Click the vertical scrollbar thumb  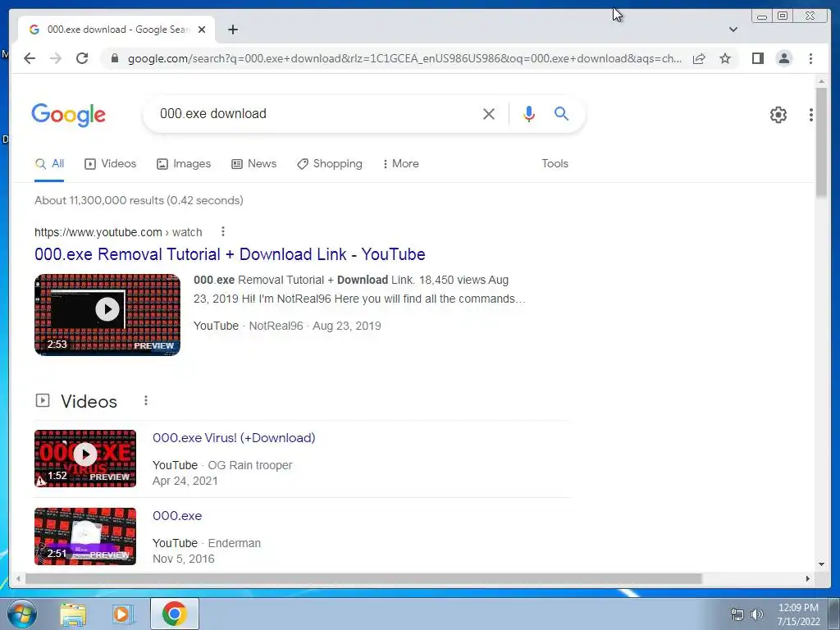[821, 143]
